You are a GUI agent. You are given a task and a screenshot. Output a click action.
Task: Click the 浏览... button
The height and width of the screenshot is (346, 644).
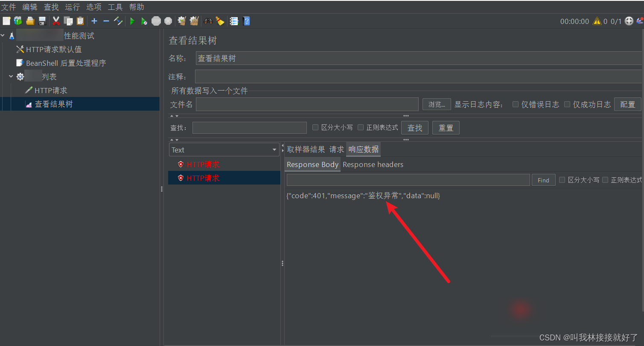click(x=437, y=104)
